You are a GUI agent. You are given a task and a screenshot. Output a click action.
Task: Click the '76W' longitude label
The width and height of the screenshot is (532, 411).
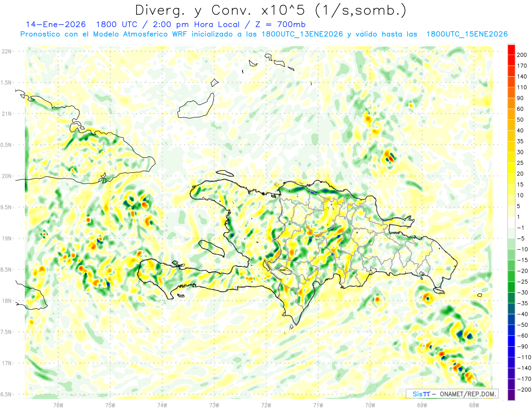[x=58, y=404]
